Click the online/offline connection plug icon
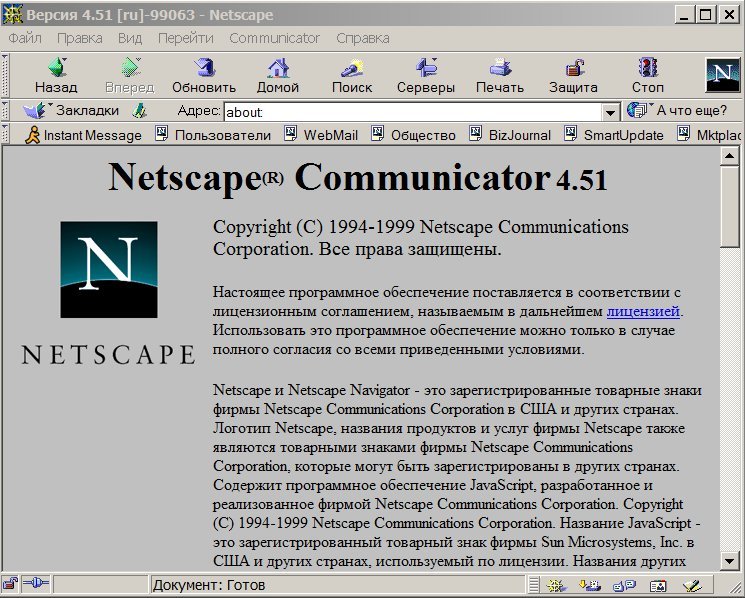The image size is (745, 598). click(x=36, y=584)
